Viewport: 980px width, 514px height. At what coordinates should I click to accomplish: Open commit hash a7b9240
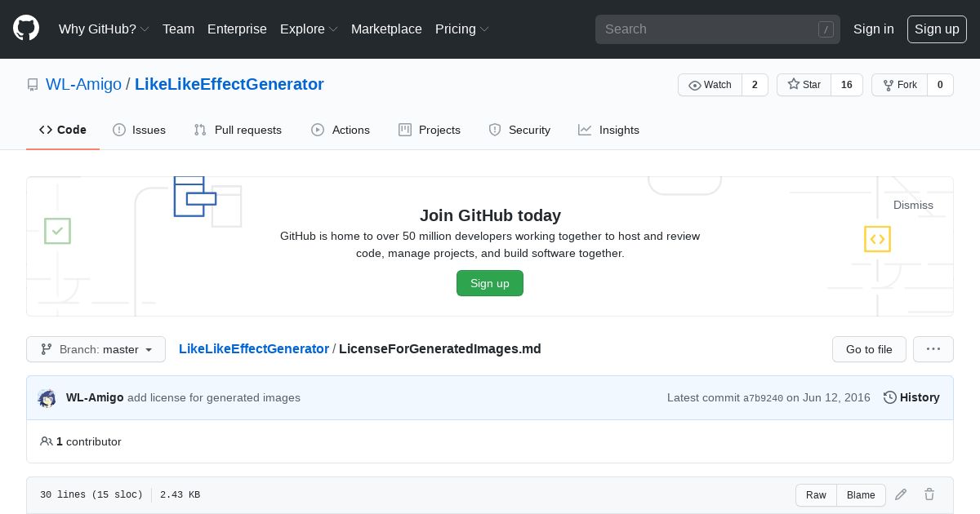(763, 398)
